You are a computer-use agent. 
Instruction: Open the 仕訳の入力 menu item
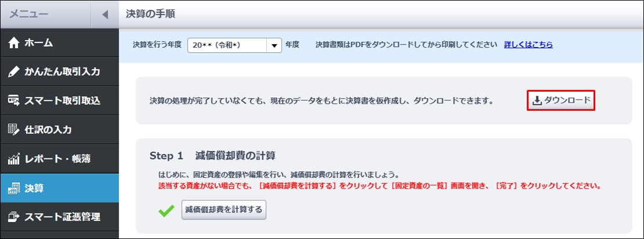(x=48, y=129)
